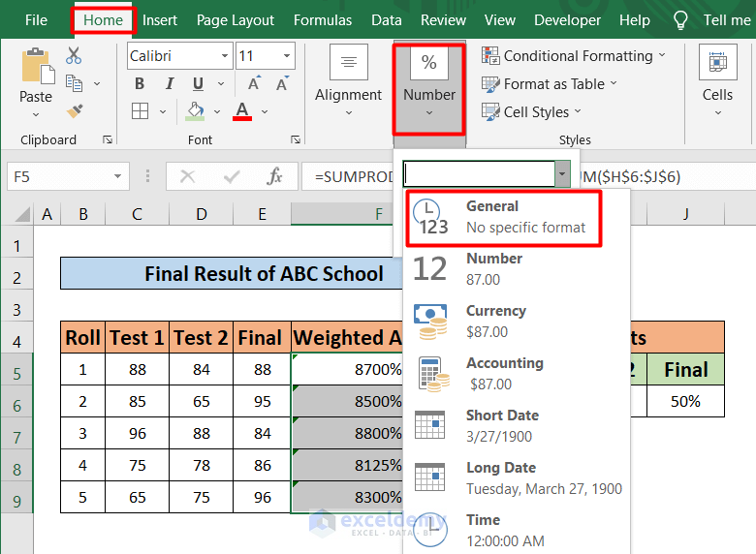Select the Format Painter brush
Image resolution: width=756 pixels, height=554 pixels.
(x=75, y=111)
